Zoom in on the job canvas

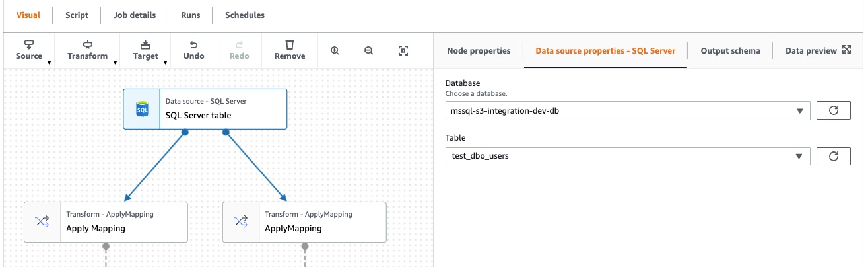(x=335, y=51)
